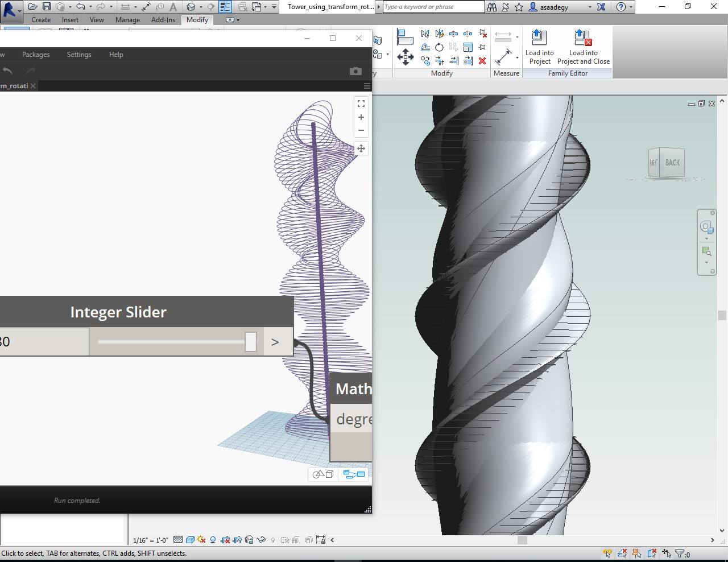
Task: Click the Integer Slider handle
Action: pyautogui.click(x=250, y=341)
